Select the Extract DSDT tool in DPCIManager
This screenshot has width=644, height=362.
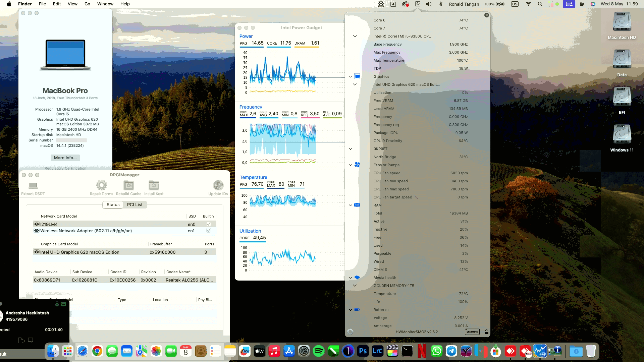tap(33, 185)
